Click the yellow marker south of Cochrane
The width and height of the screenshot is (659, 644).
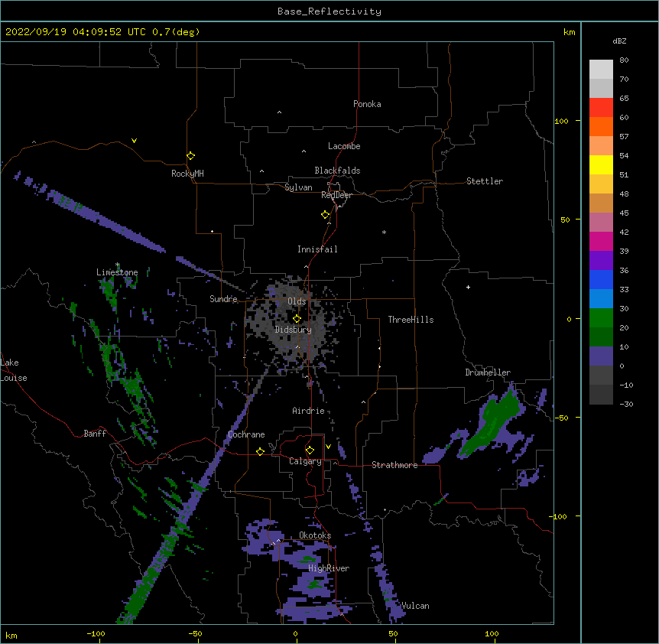tap(260, 451)
